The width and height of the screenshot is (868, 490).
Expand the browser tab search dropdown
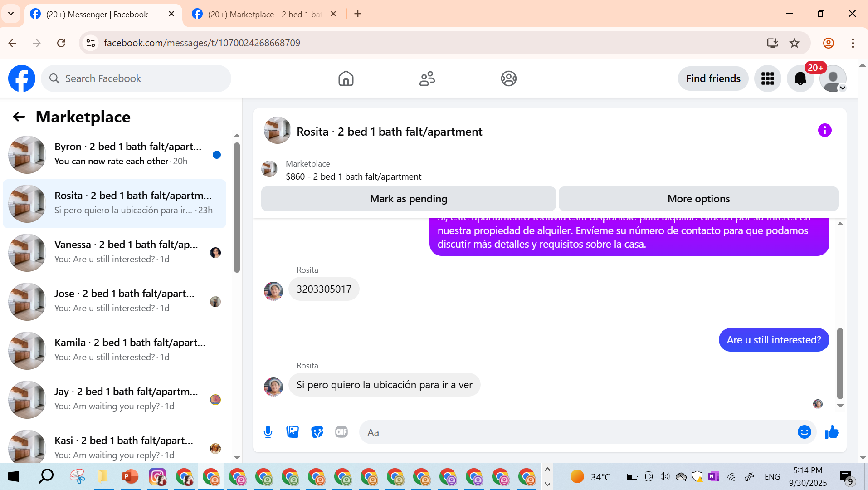(x=11, y=14)
